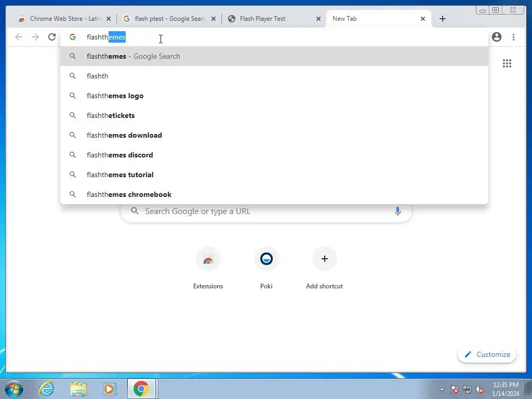Close the Flash Player Test tab
The height and width of the screenshot is (399, 532).
(x=318, y=19)
